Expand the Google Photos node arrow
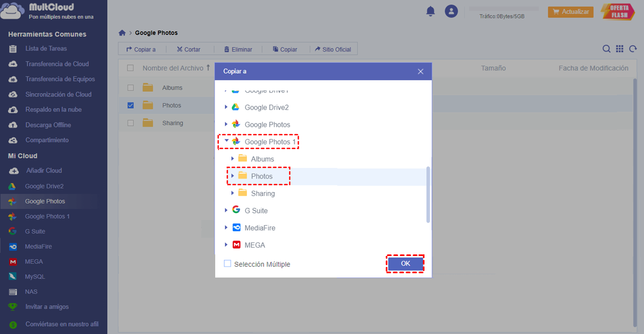Viewport: 644px width, 334px height. point(226,124)
